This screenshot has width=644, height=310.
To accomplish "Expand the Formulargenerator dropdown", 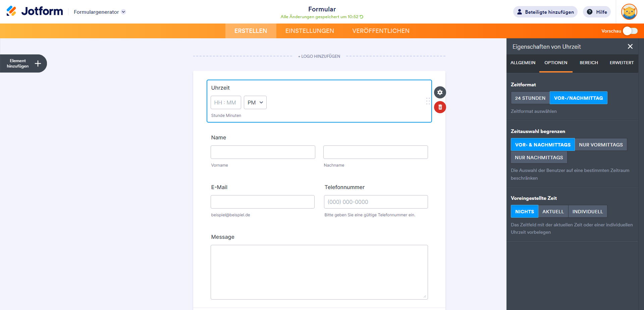I will 123,12.
